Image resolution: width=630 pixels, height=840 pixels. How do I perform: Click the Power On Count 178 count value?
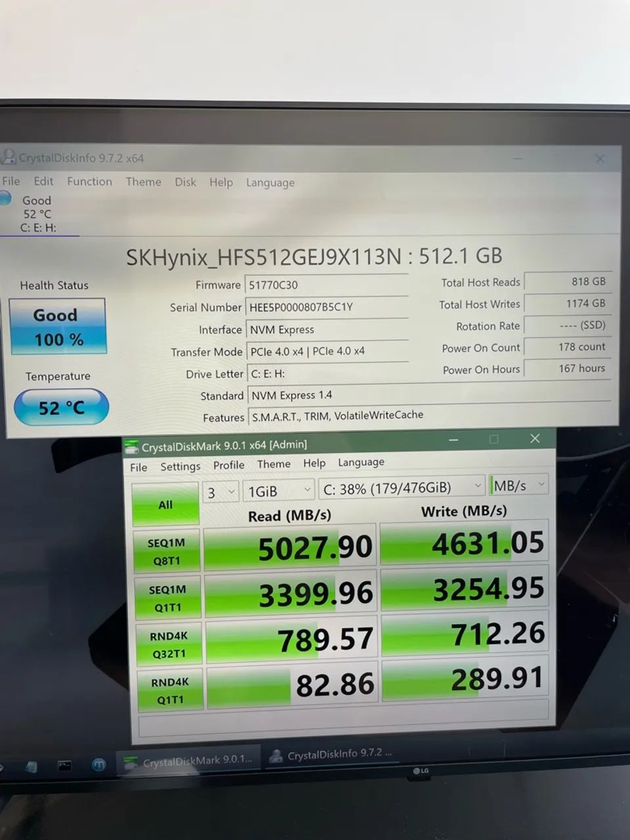tap(568, 346)
